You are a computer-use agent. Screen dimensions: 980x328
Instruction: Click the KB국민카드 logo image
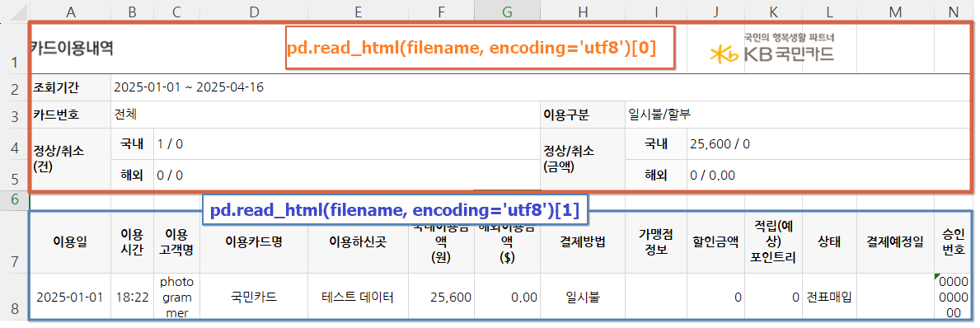pos(771,49)
